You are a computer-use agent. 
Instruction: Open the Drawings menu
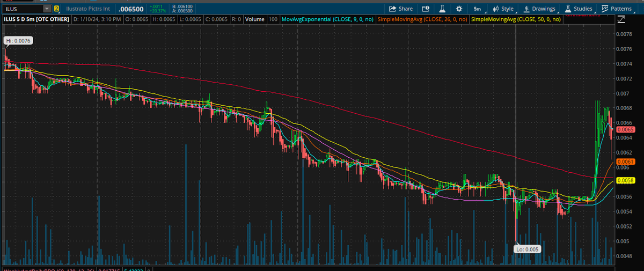pyautogui.click(x=540, y=9)
